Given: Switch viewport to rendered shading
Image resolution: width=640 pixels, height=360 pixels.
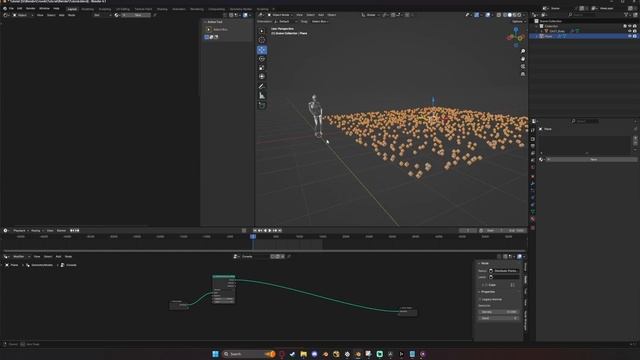Looking at the screenshot, I should (519, 15).
